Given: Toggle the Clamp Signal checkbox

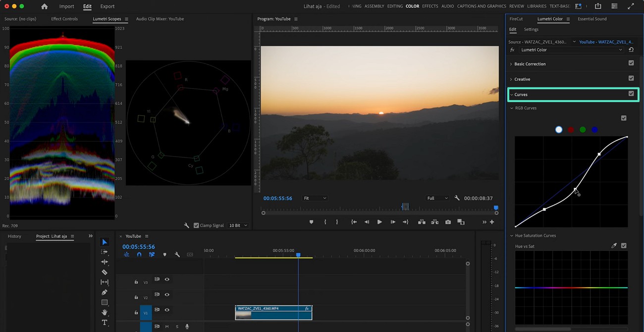Looking at the screenshot, I should [x=196, y=225].
